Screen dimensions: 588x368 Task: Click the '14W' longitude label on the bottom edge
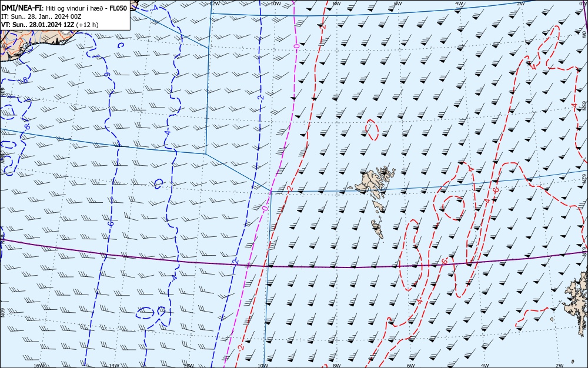[x=113, y=366]
